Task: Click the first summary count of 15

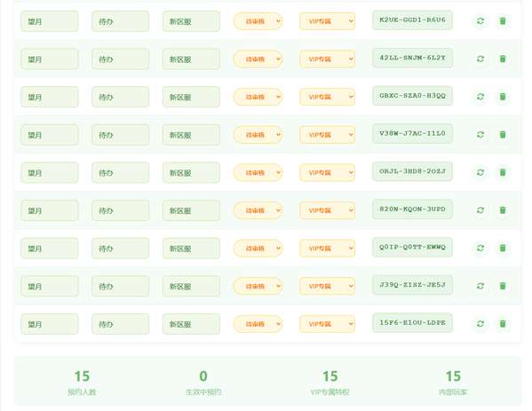Action: coord(82,376)
